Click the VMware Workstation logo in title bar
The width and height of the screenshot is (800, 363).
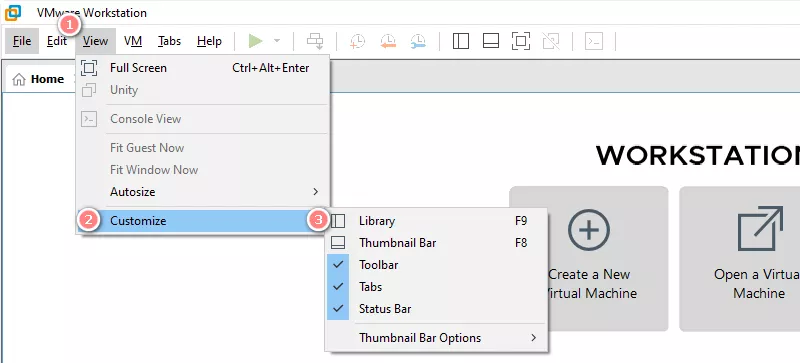pos(13,12)
